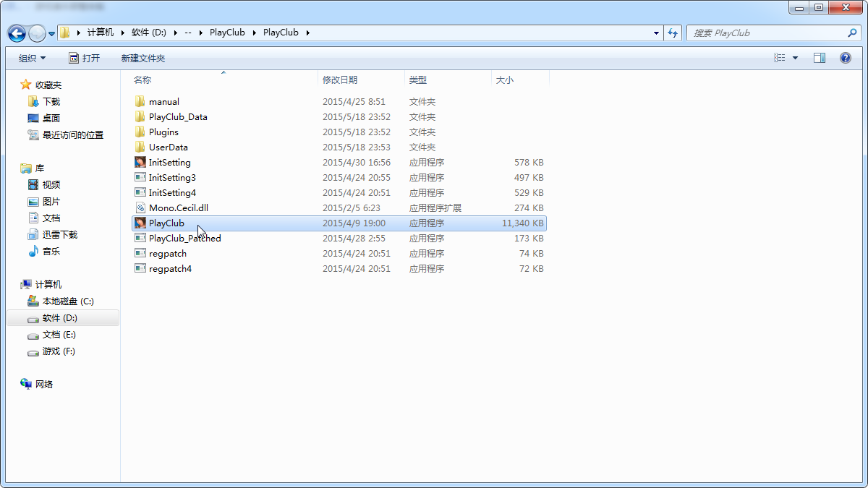Image resolution: width=868 pixels, height=488 pixels.
Task: Open 网络 in the navigation pane
Action: 44,385
